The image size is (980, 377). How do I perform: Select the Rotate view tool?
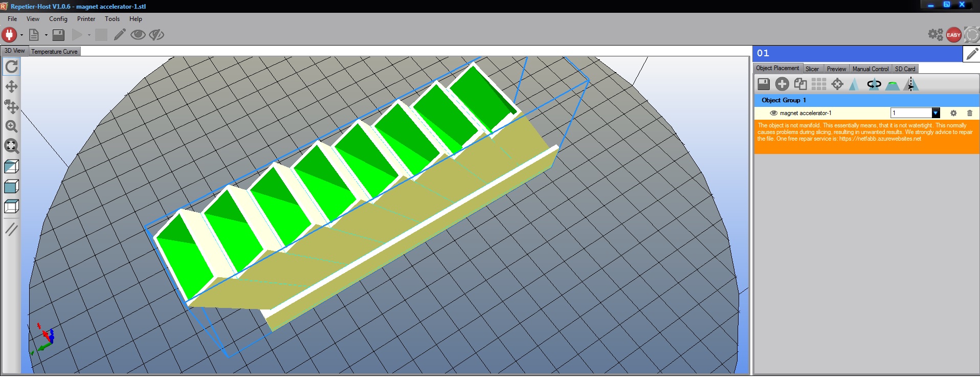(x=11, y=66)
